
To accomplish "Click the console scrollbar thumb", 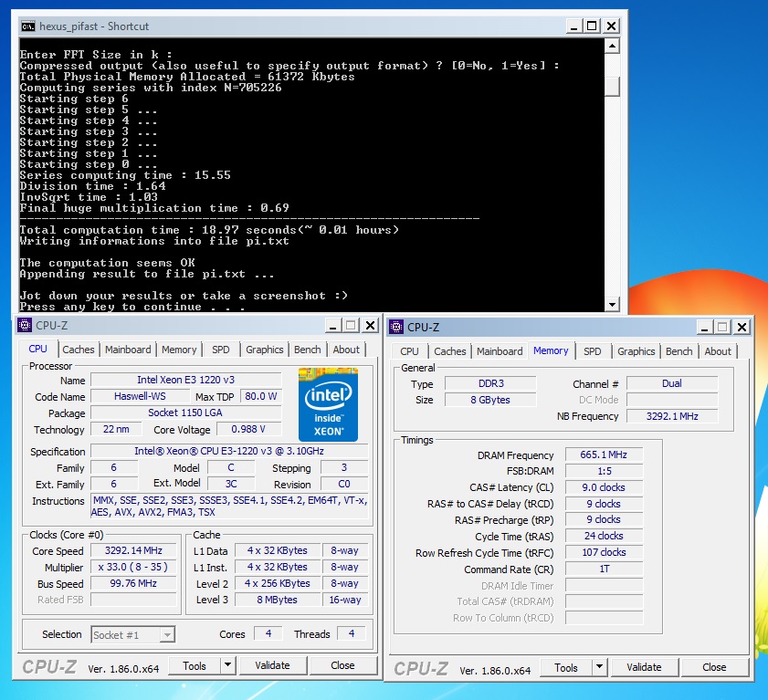I will tap(612, 87).
